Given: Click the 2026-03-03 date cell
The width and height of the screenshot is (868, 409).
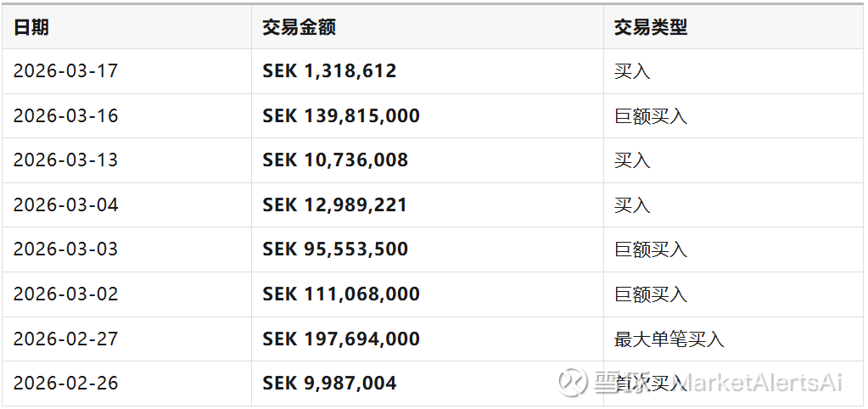Looking at the screenshot, I should (65, 249).
